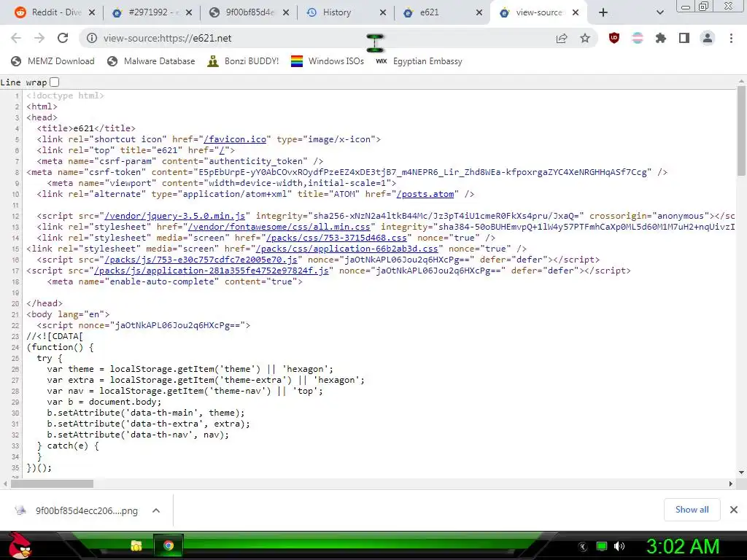Open the jquery-3.5.0.min.js link

click(x=174, y=216)
